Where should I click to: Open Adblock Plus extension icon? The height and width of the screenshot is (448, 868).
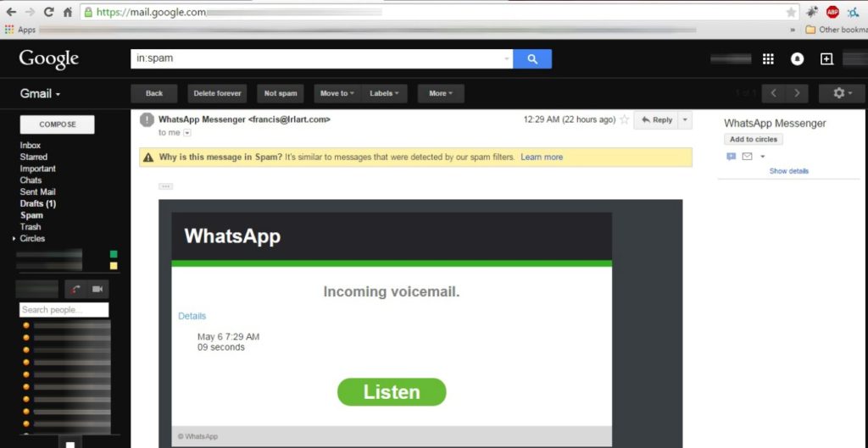click(832, 12)
